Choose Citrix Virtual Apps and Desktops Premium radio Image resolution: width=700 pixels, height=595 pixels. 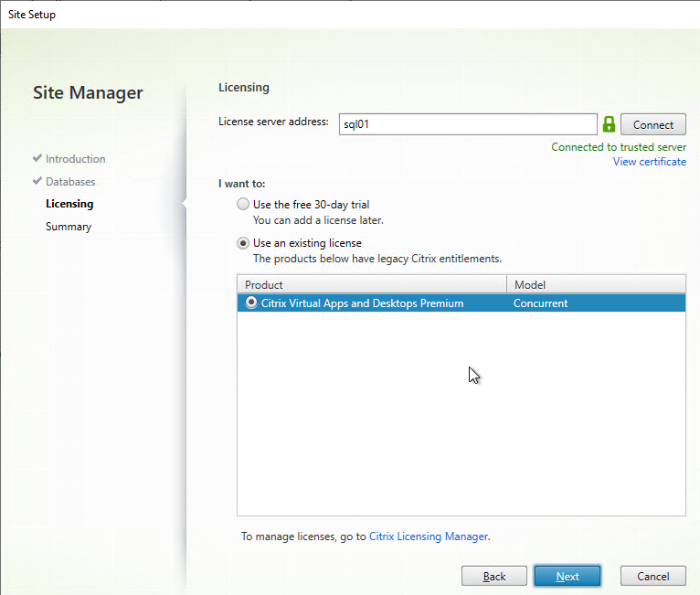click(x=251, y=303)
